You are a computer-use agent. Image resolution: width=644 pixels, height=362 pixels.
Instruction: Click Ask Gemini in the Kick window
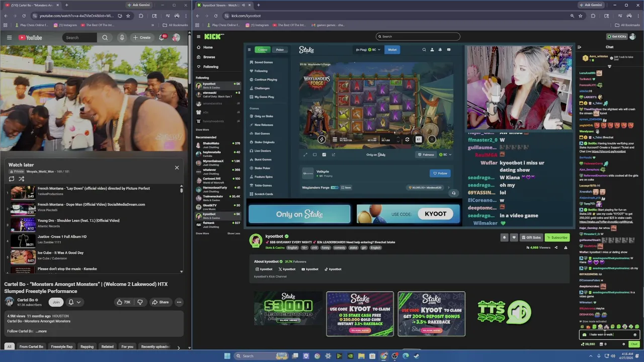tap(592, 5)
